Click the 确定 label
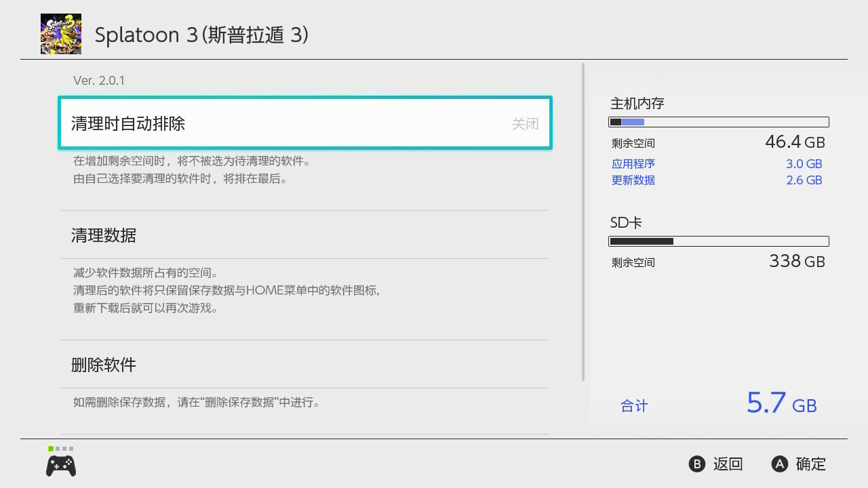 [811, 464]
